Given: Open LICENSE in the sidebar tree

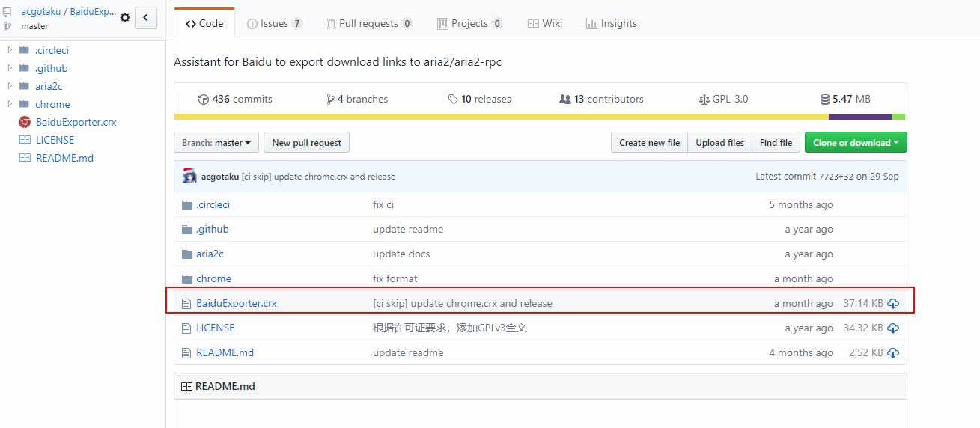Looking at the screenshot, I should pyautogui.click(x=55, y=140).
